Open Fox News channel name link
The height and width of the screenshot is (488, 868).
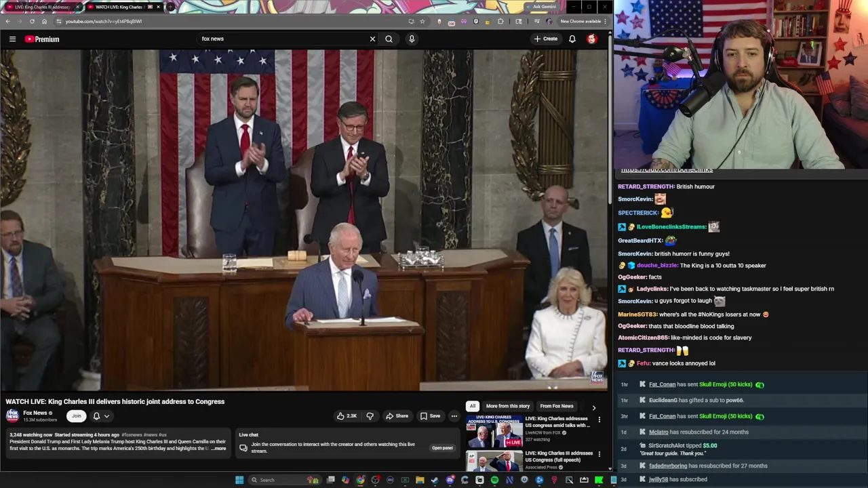click(35, 413)
